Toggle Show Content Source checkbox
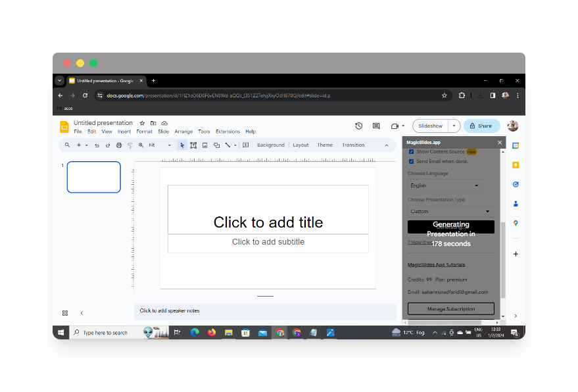The width and height of the screenshot is (578, 392). [x=412, y=151]
